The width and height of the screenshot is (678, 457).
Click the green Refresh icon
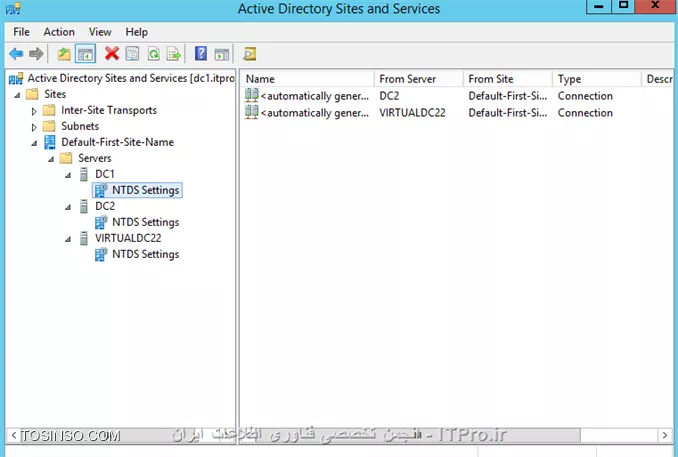tap(154, 54)
